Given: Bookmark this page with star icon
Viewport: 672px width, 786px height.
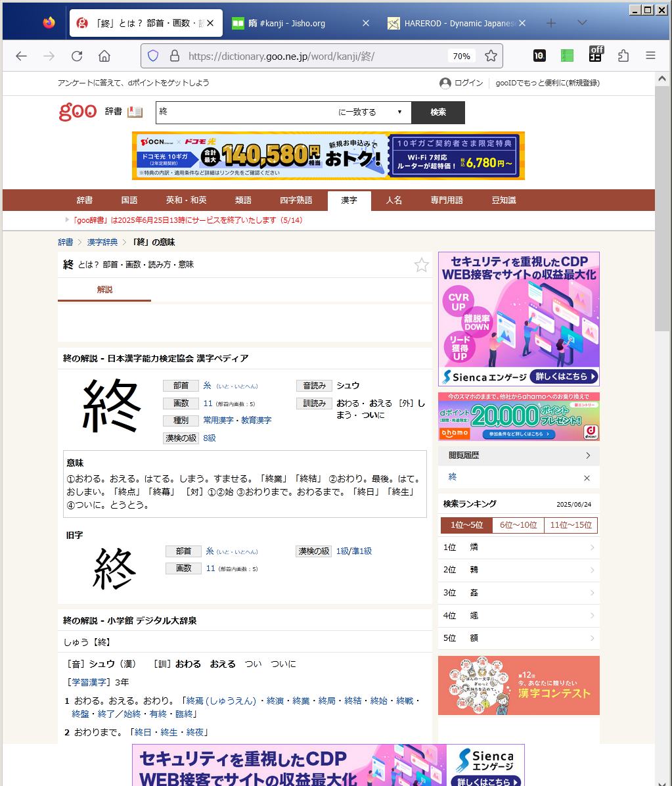Looking at the screenshot, I should (x=491, y=56).
